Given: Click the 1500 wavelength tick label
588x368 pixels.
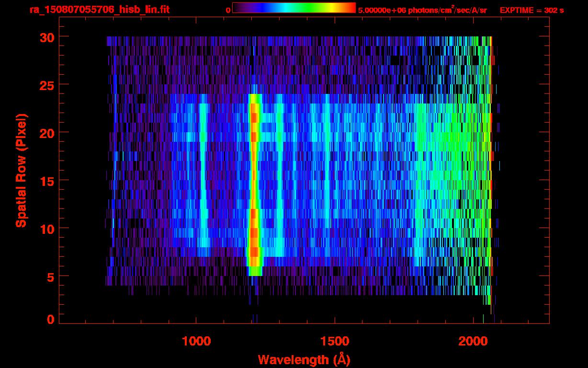Looking at the screenshot, I should 335,341.
